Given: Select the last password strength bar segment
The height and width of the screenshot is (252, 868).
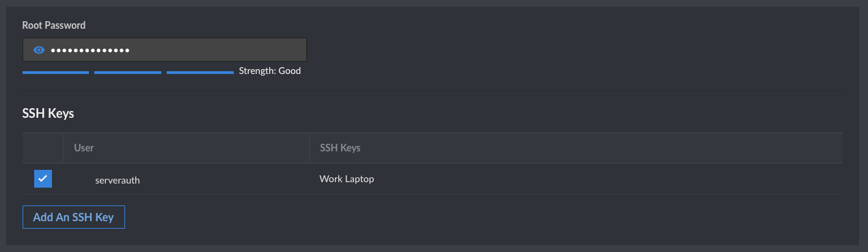Looking at the screenshot, I should pyautogui.click(x=200, y=72).
